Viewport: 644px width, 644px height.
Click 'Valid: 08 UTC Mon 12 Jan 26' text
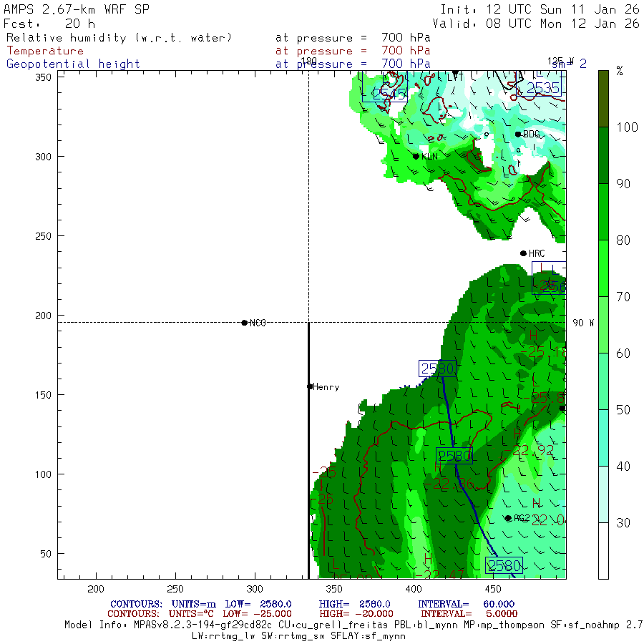tap(536, 24)
